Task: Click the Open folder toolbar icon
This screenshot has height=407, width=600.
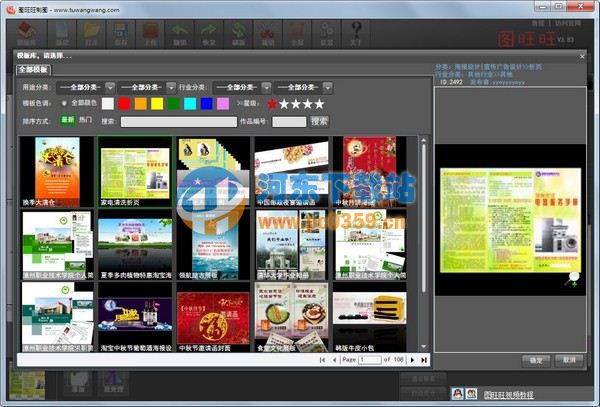Action: pyautogui.click(x=91, y=34)
